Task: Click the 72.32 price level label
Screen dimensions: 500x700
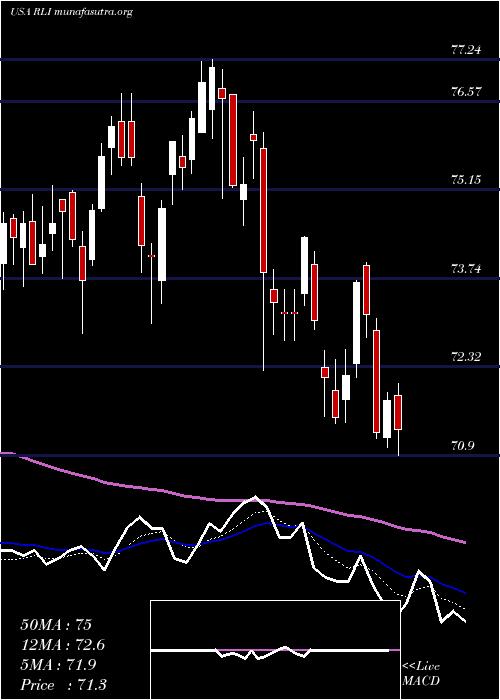Action: [x=467, y=357]
